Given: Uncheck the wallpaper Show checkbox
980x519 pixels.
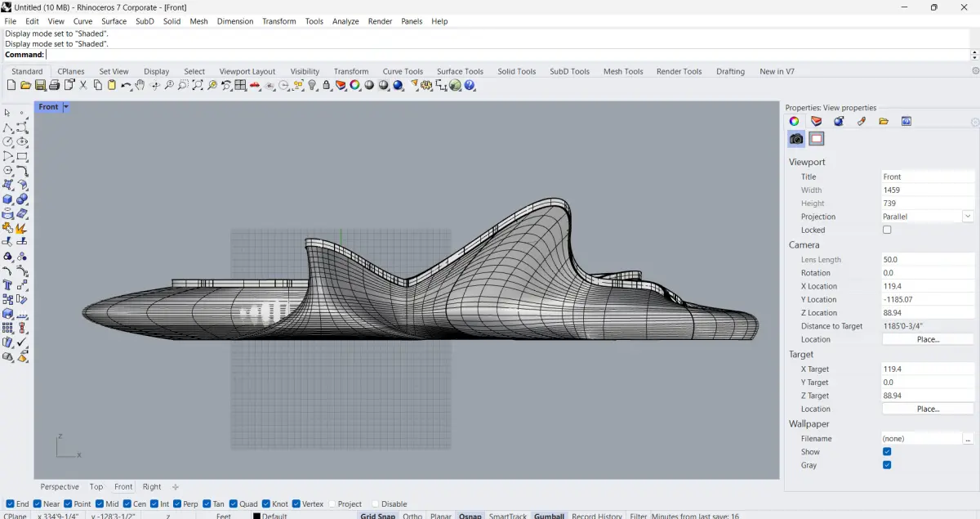Looking at the screenshot, I should pos(887,452).
